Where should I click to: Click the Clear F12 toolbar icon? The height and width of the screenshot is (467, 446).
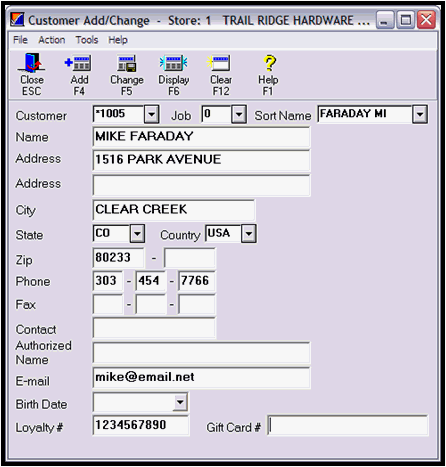[x=219, y=63]
